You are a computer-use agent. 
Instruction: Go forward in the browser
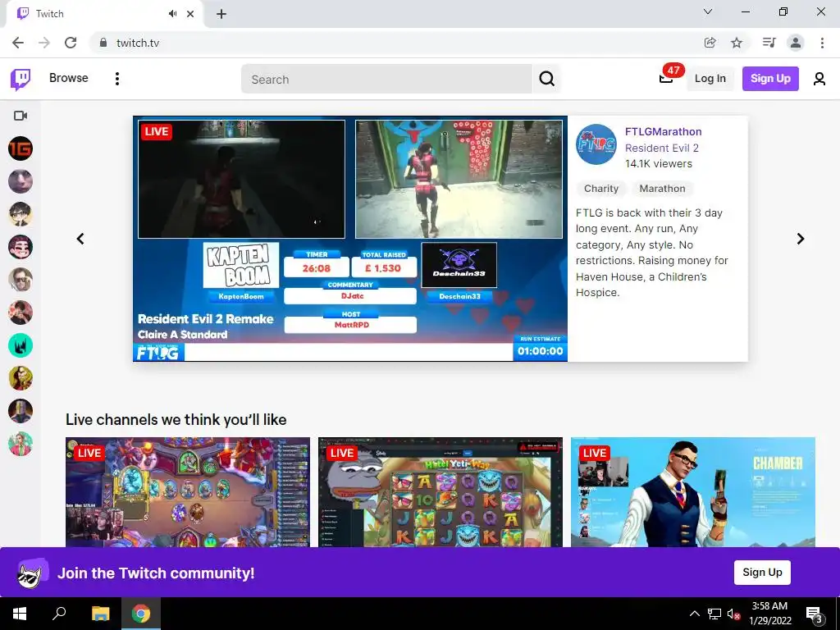pos(44,43)
